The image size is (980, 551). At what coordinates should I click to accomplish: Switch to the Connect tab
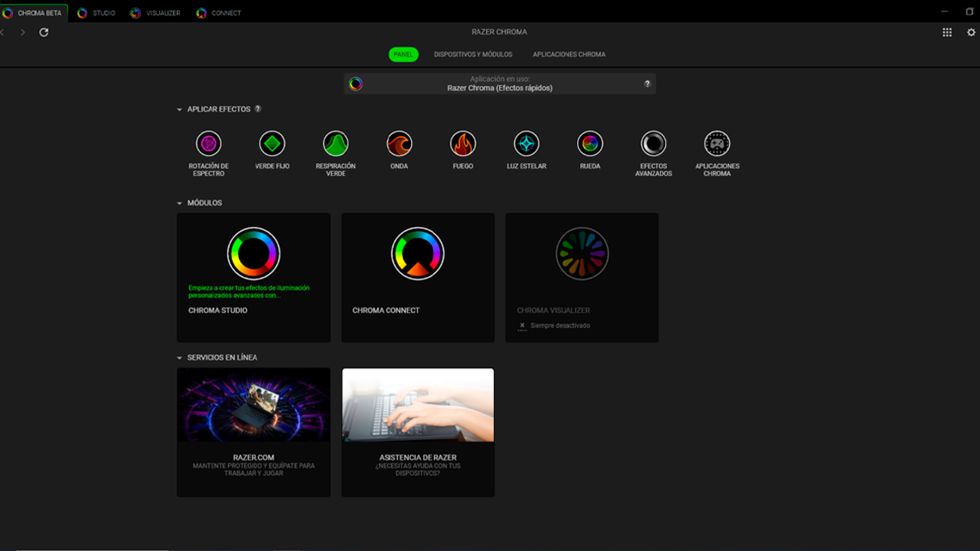coord(218,13)
